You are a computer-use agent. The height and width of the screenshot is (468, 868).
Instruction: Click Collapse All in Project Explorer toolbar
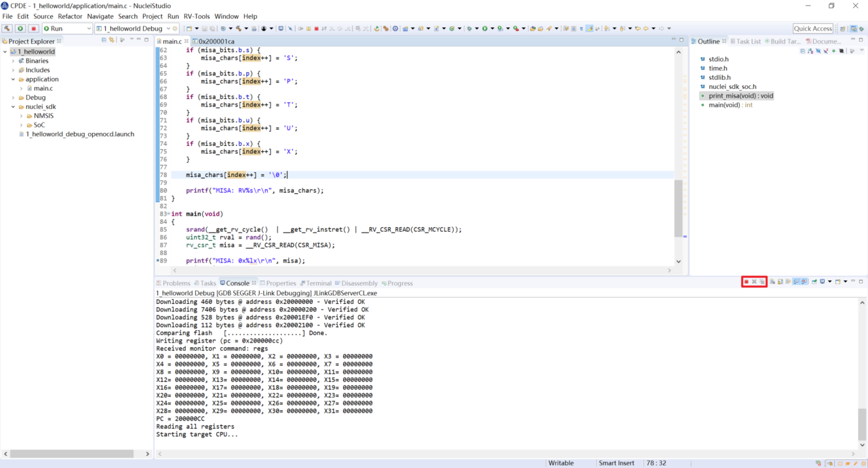[x=104, y=41]
